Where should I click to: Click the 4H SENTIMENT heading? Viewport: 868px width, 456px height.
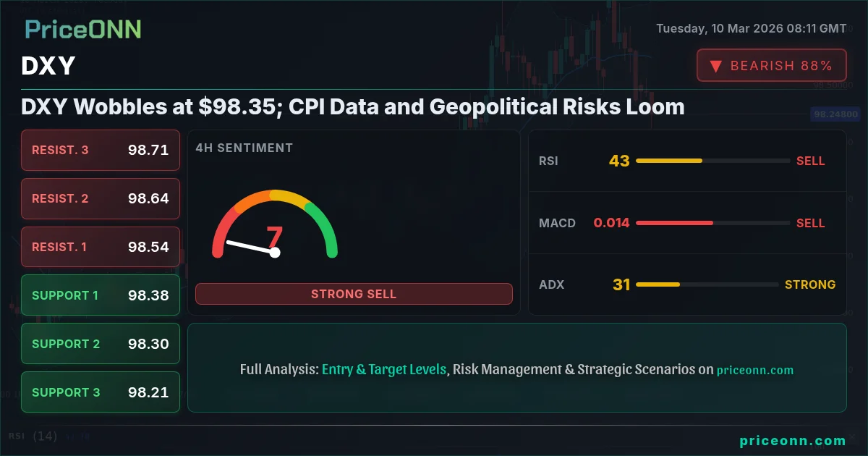pos(244,148)
